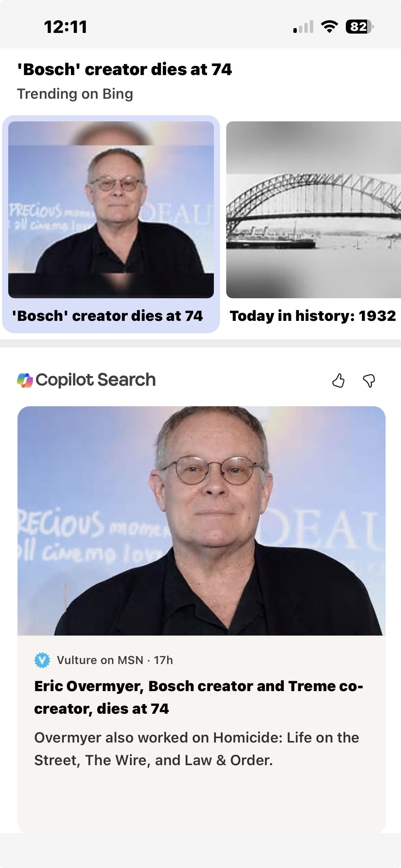Tap the Trending on Bing label
Image resolution: width=401 pixels, height=868 pixels.
[75, 94]
